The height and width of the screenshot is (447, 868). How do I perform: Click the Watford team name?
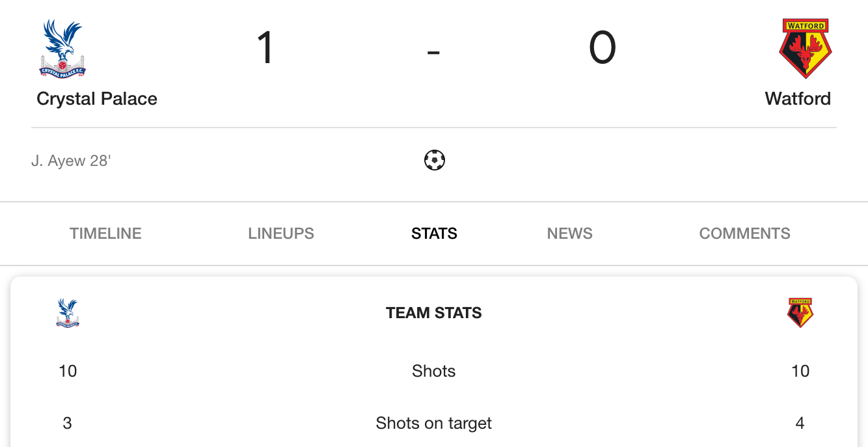(798, 99)
